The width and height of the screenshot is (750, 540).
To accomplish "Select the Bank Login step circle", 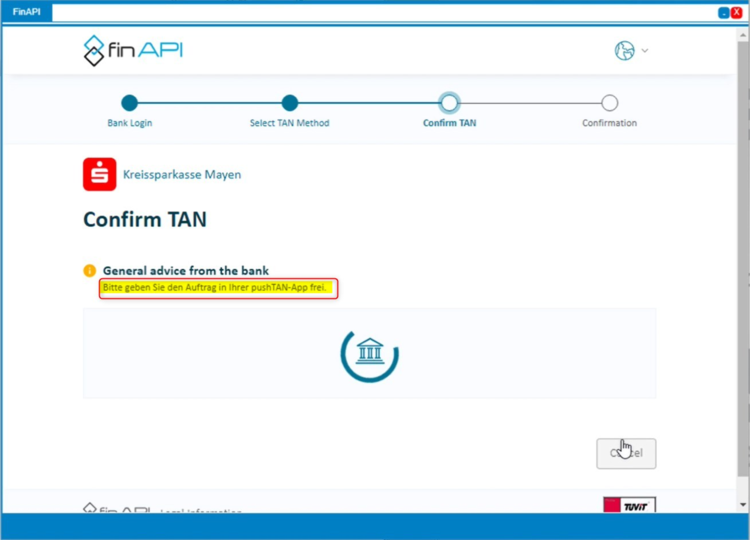I will 129,102.
